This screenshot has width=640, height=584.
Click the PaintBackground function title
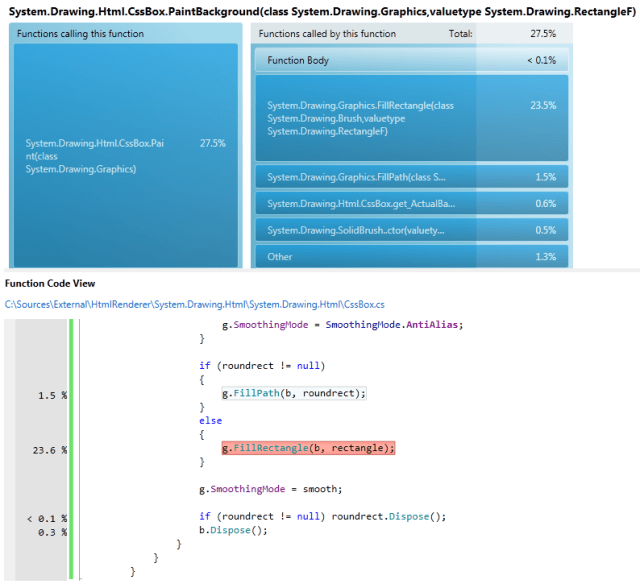tap(300, 9)
